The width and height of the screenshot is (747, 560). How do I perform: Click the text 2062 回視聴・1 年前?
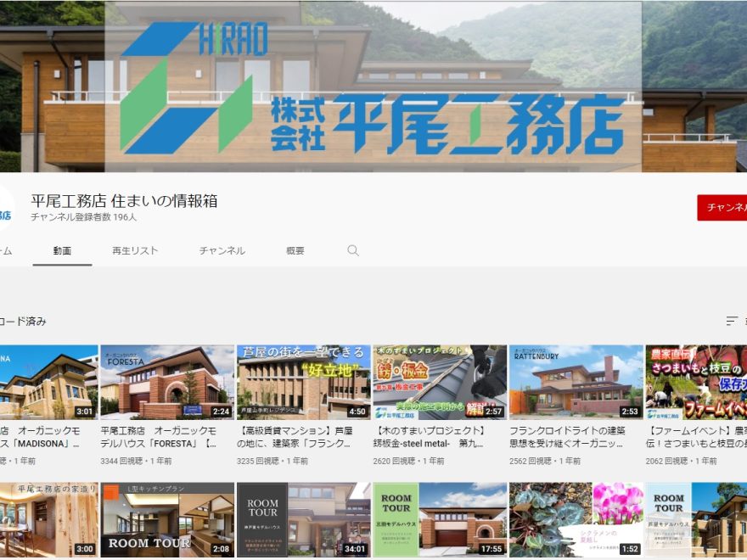pyautogui.click(x=682, y=461)
